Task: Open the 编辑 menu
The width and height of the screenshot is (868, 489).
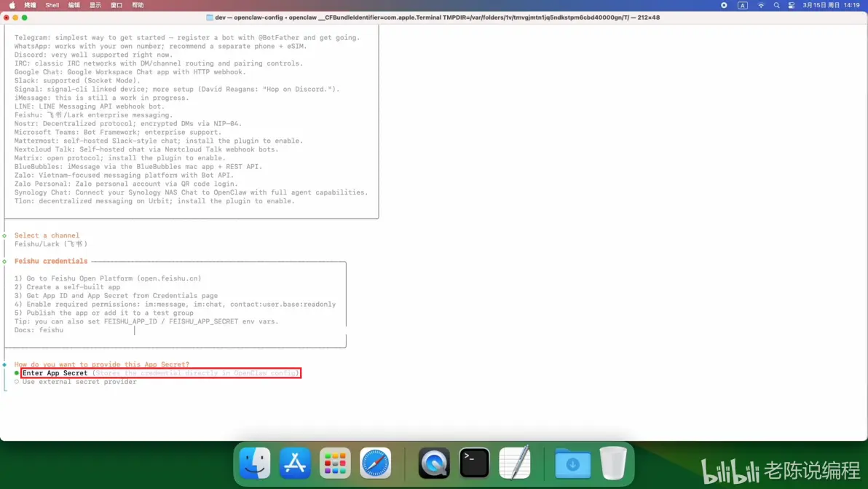Action: 74,5
